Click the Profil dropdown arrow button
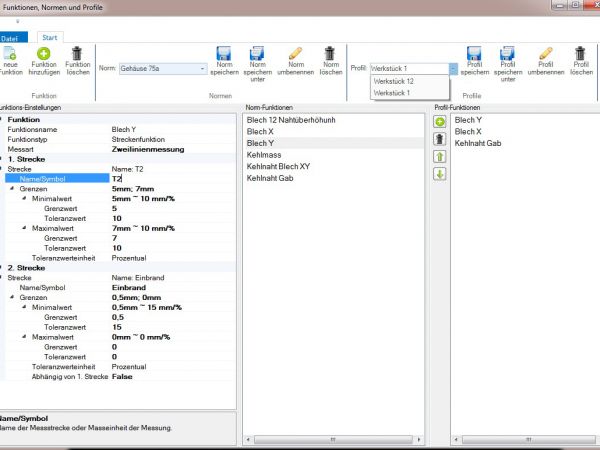 click(x=453, y=69)
